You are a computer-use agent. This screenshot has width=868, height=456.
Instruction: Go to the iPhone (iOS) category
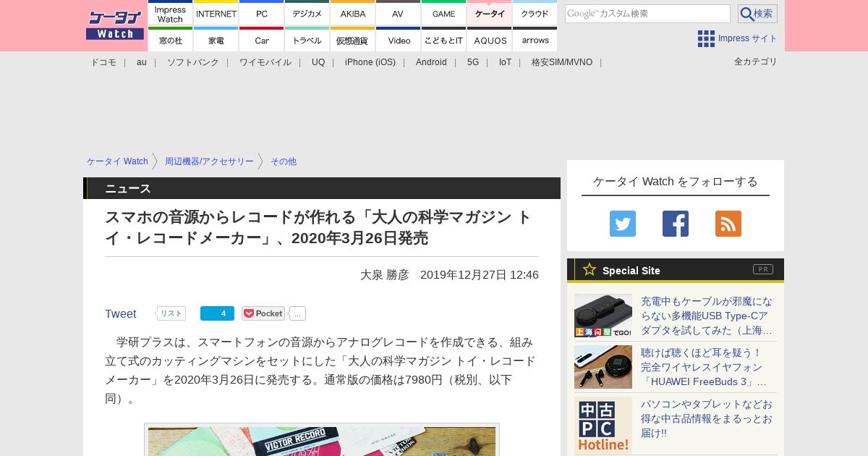click(370, 62)
